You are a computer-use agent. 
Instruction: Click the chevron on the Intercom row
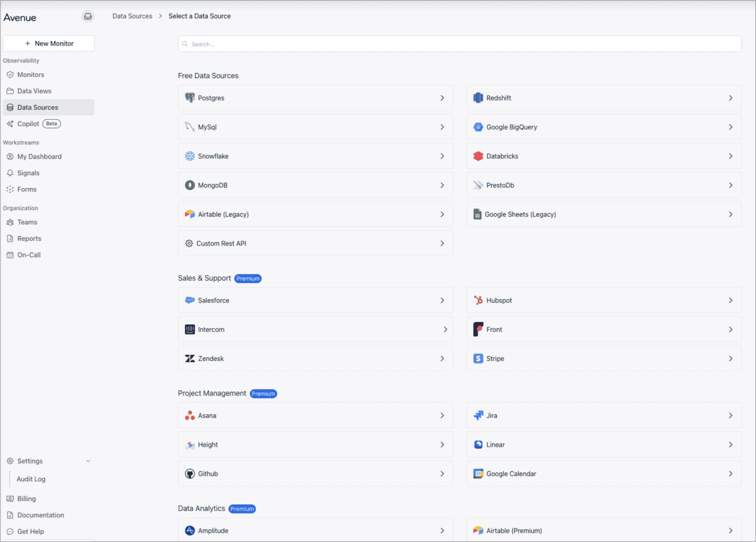click(x=445, y=329)
